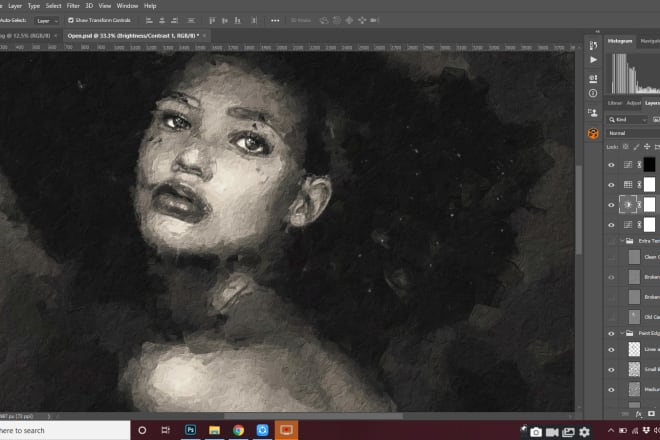Select the 3D pan mode icon

pos(349,20)
